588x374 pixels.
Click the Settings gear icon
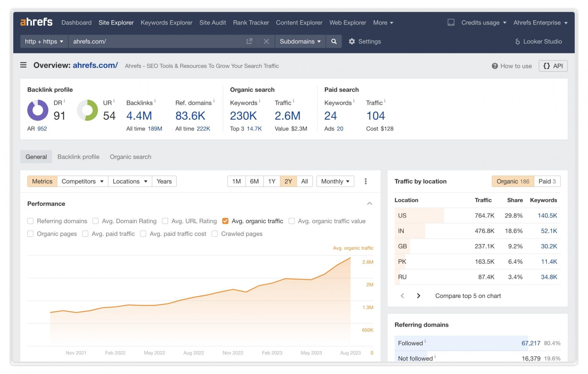pos(352,41)
